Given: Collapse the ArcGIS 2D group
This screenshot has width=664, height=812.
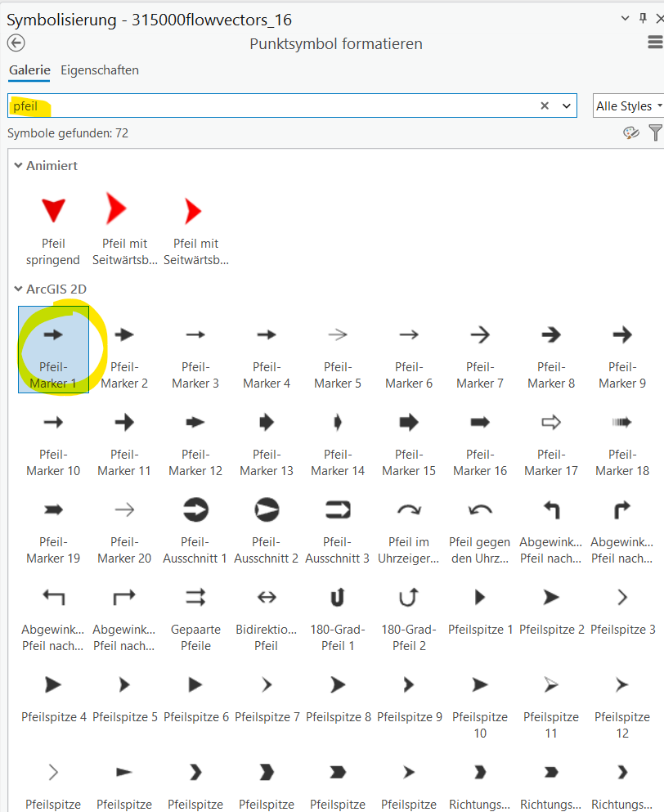Looking at the screenshot, I should point(18,289).
